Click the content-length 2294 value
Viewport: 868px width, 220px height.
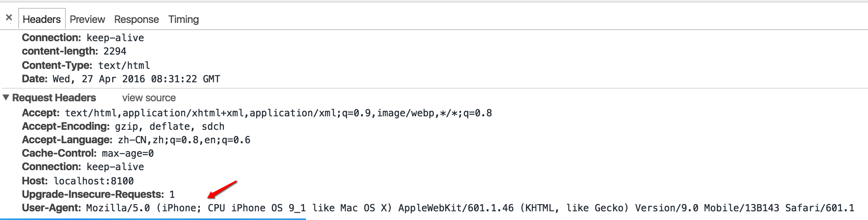pos(115,51)
